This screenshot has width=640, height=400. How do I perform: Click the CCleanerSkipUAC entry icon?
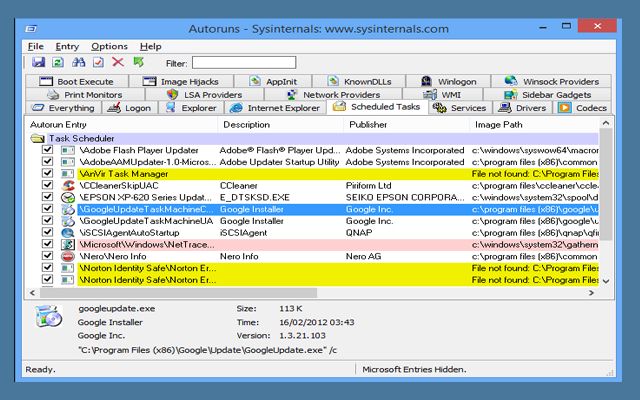(68, 186)
